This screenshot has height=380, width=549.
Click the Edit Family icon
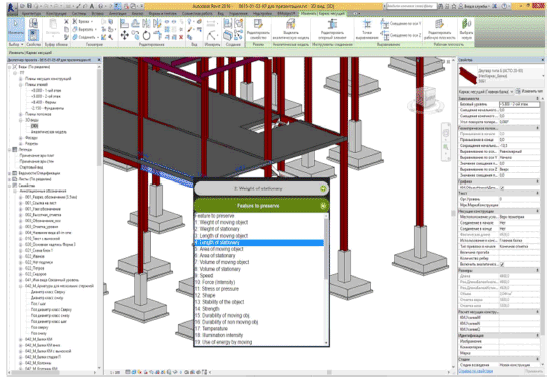[258, 24]
